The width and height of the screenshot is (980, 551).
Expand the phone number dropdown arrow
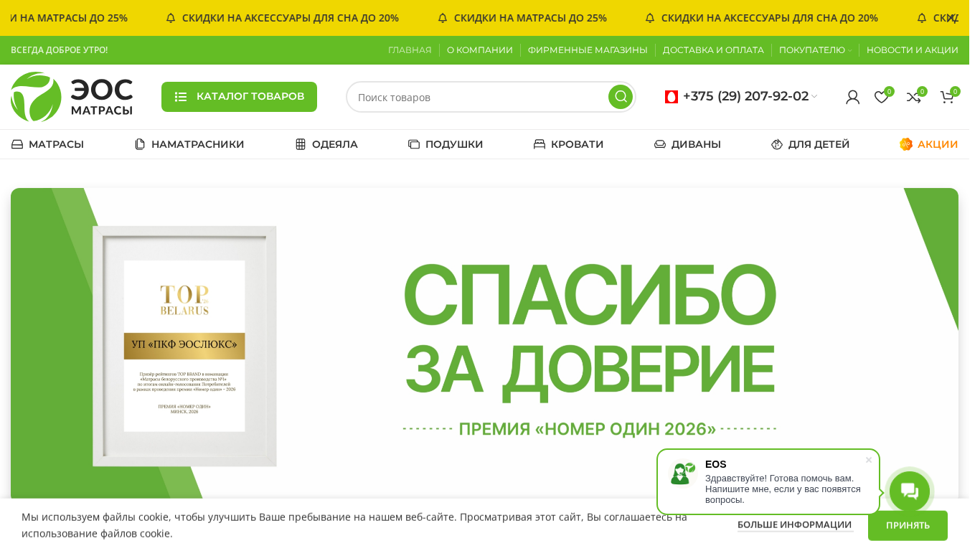[814, 97]
